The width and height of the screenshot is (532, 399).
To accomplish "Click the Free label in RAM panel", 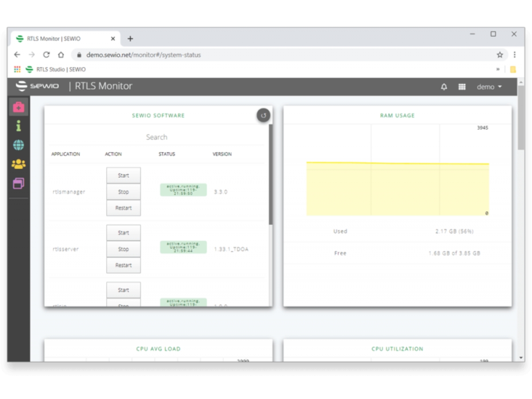I will (340, 253).
